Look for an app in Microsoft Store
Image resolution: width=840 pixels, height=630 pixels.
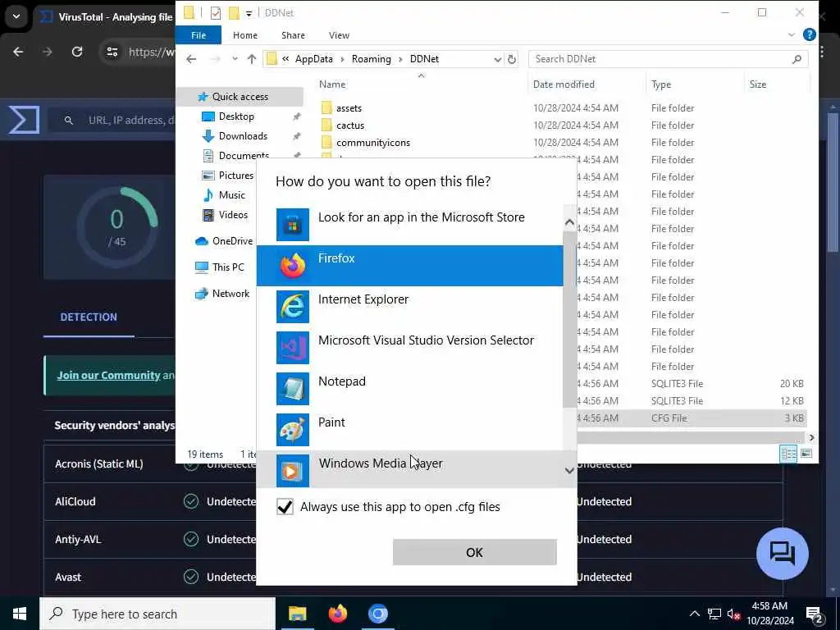click(410, 225)
